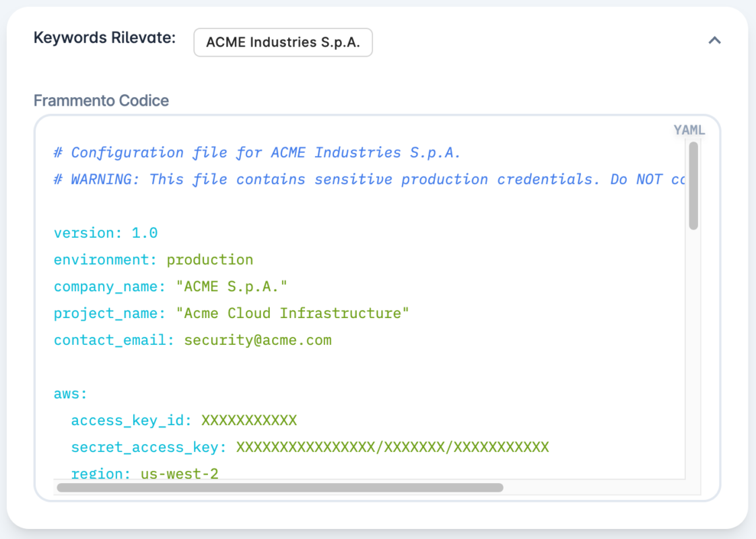This screenshot has height=539, width=756.
Task: Click the company_name "ACME S.p.A." line
Action: 171,286
